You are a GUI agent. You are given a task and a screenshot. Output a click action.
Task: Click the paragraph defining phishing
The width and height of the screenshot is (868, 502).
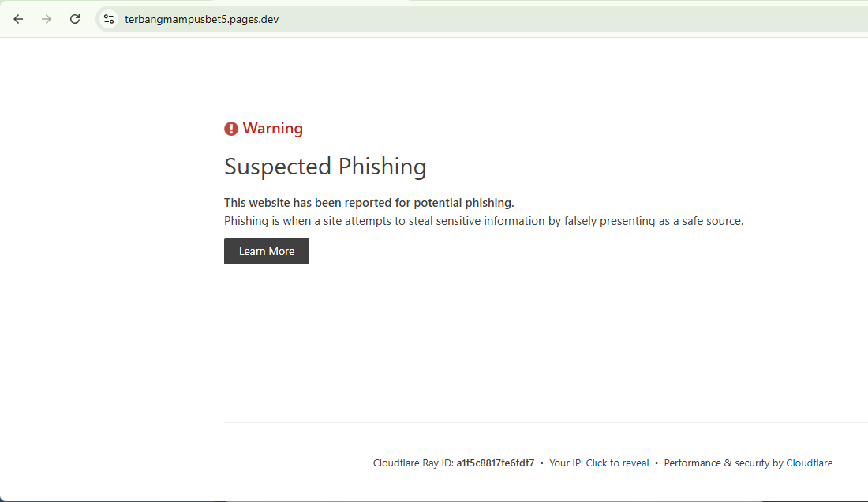click(x=483, y=221)
